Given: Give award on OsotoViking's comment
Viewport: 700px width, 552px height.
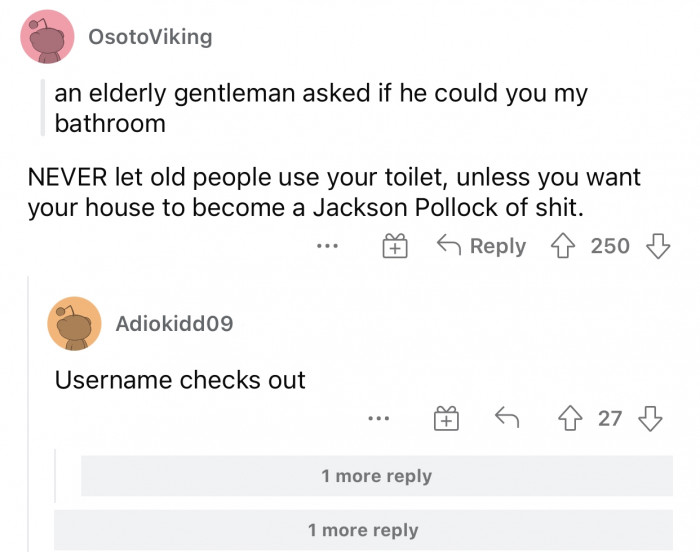Looking at the screenshot, I should coord(396,245).
